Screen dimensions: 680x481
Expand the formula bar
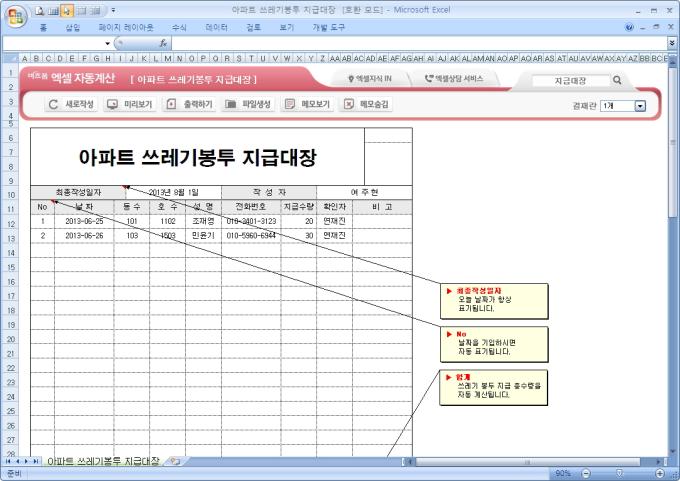pos(671,44)
